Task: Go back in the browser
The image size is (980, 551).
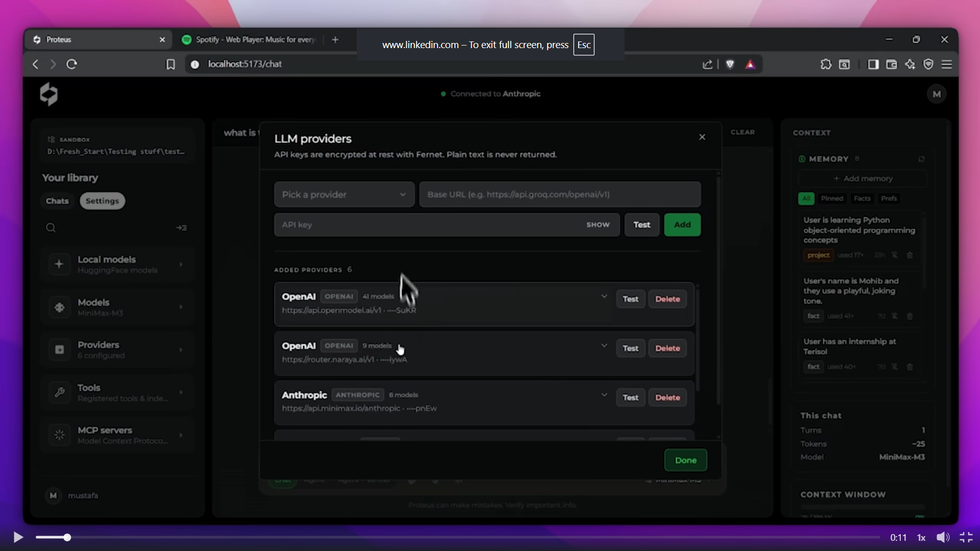Action: [x=35, y=64]
